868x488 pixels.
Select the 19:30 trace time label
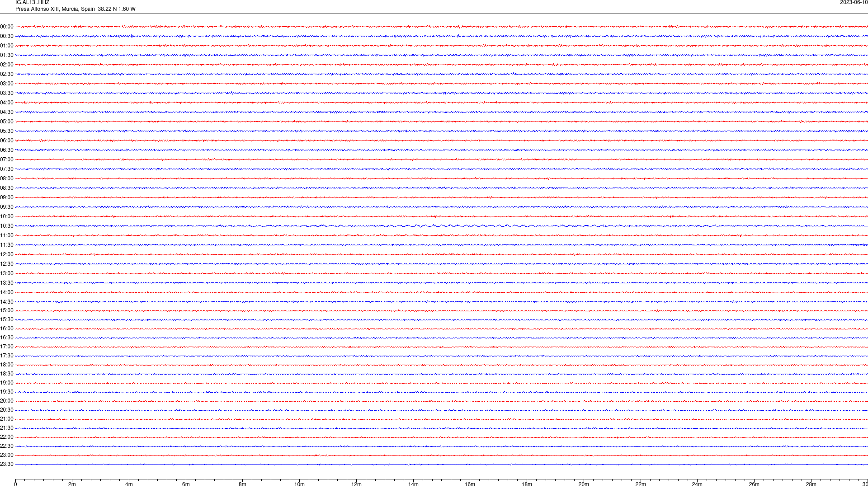[7, 392]
